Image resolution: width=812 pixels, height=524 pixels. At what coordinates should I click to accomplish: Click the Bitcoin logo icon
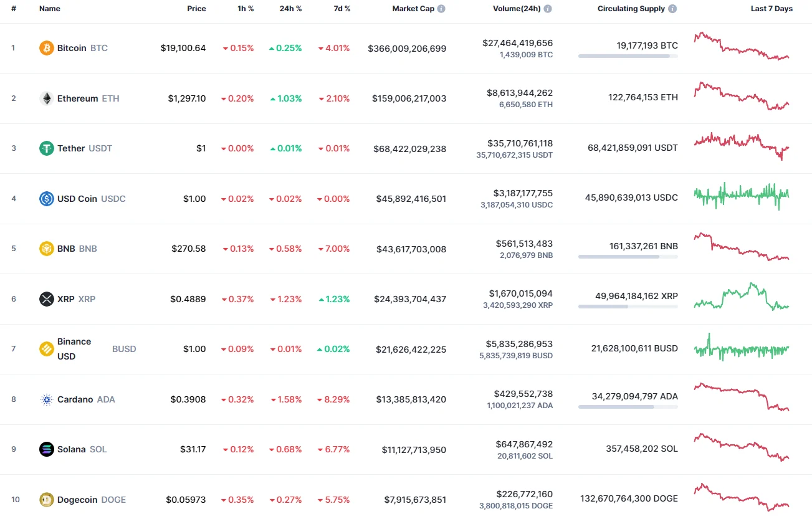point(46,47)
